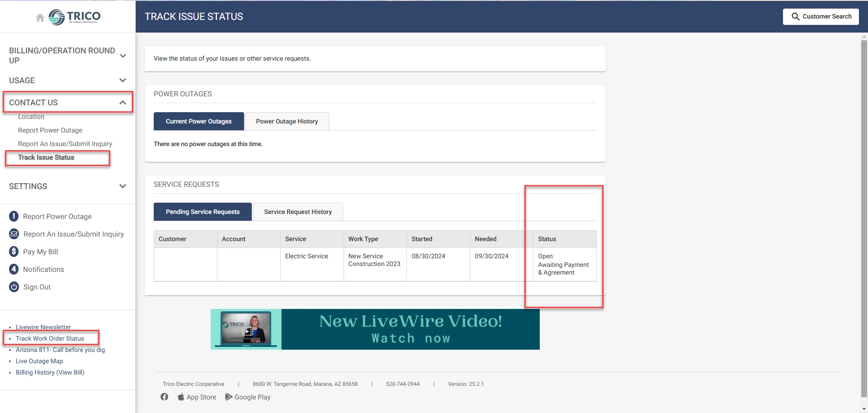
Task: Click the Report Power Outage exclamation icon
Action: [14, 216]
